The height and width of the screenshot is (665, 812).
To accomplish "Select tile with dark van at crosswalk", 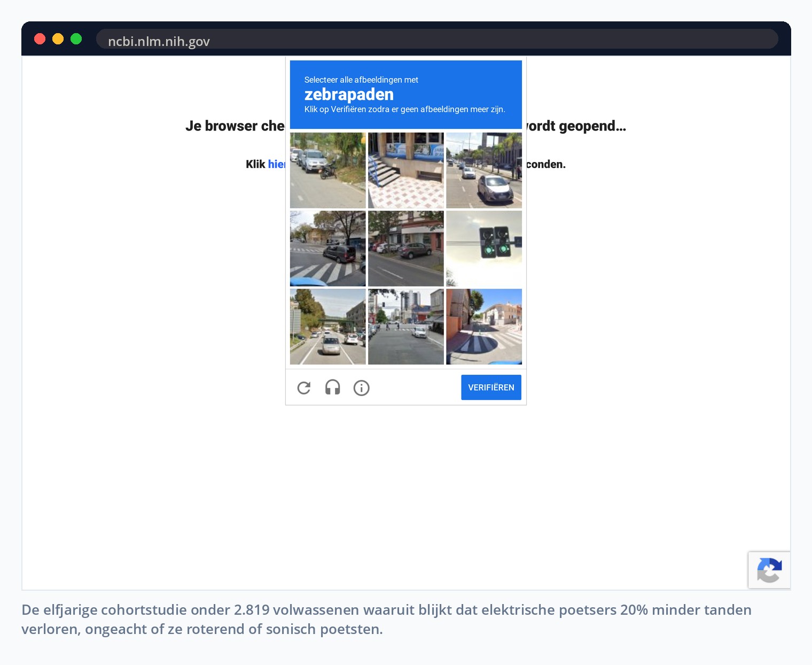I will [328, 249].
